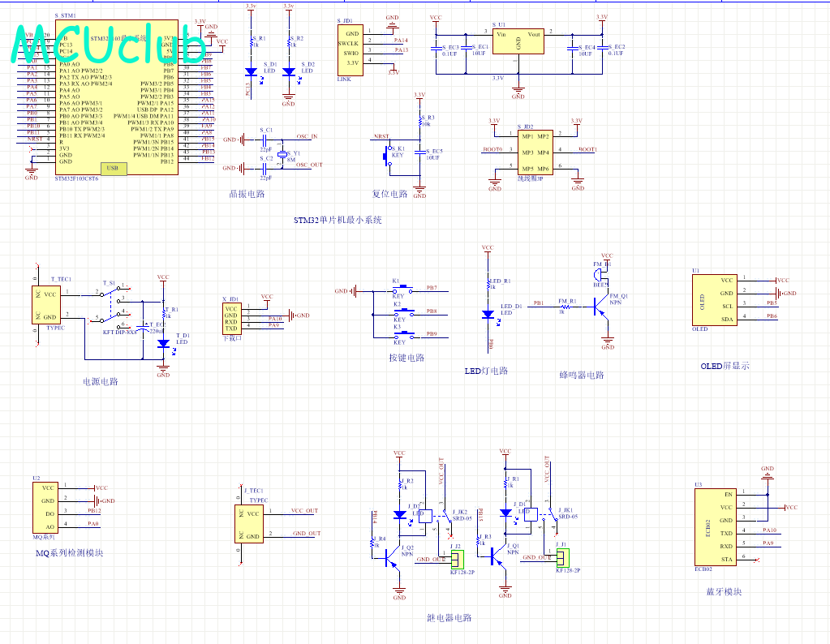Select the T_D1 power LED
Screen dimensions: 830x644
(164, 343)
